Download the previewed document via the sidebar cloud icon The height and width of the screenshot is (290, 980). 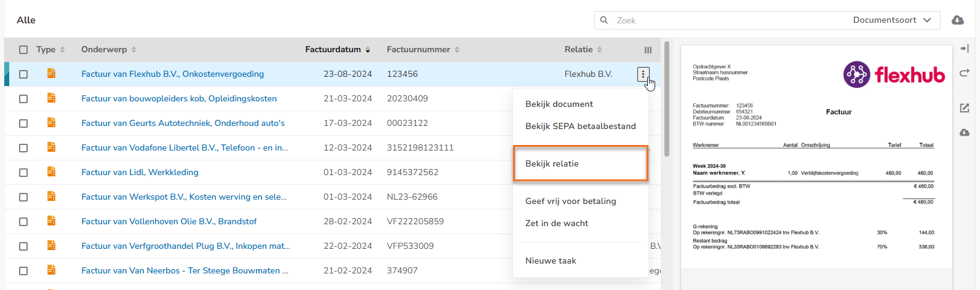pyautogui.click(x=964, y=133)
